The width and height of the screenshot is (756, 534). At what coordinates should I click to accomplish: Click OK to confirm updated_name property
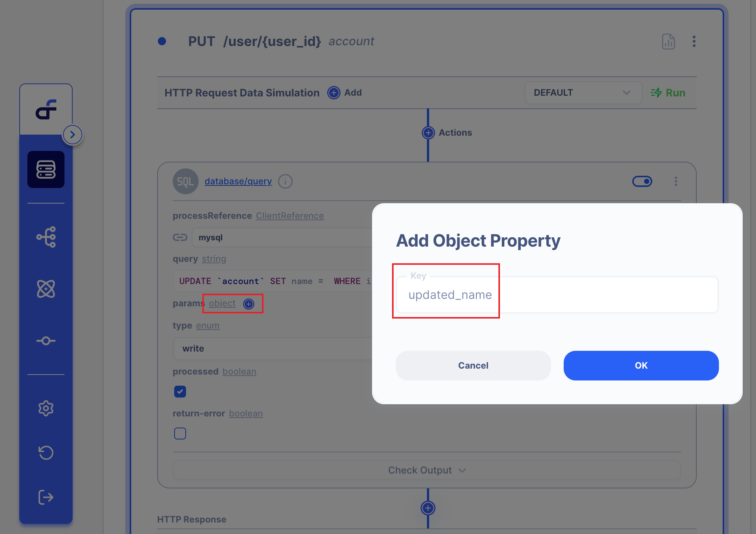click(x=640, y=365)
